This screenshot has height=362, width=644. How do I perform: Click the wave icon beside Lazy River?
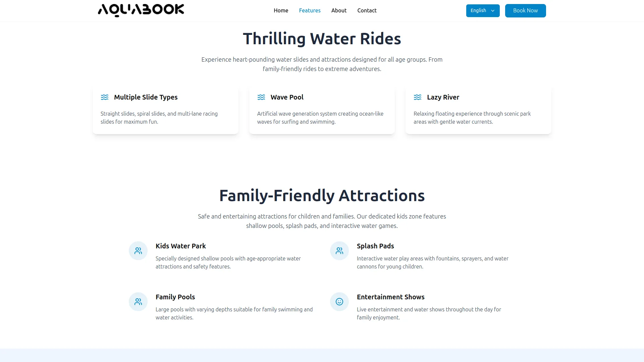(x=418, y=97)
